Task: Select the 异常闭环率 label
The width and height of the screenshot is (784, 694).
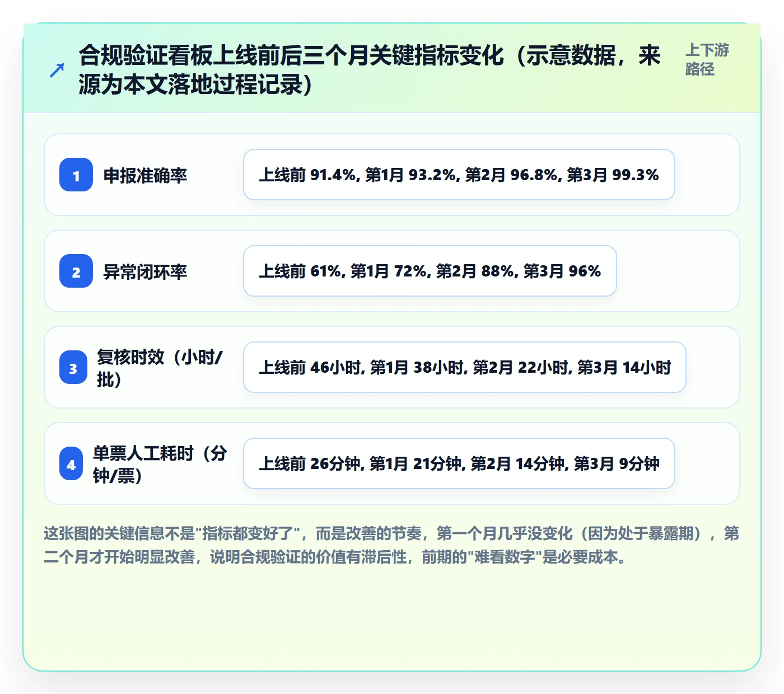Action: pyautogui.click(x=145, y=271)
